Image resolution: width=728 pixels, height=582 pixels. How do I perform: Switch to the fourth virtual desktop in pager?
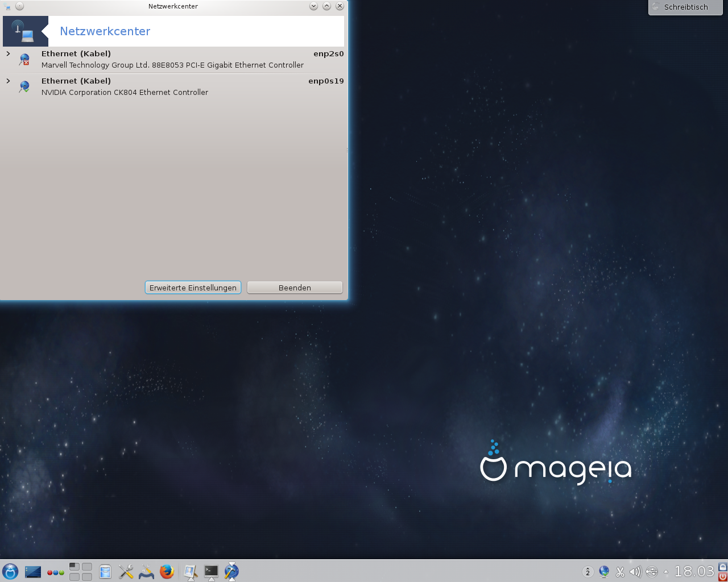87,576
